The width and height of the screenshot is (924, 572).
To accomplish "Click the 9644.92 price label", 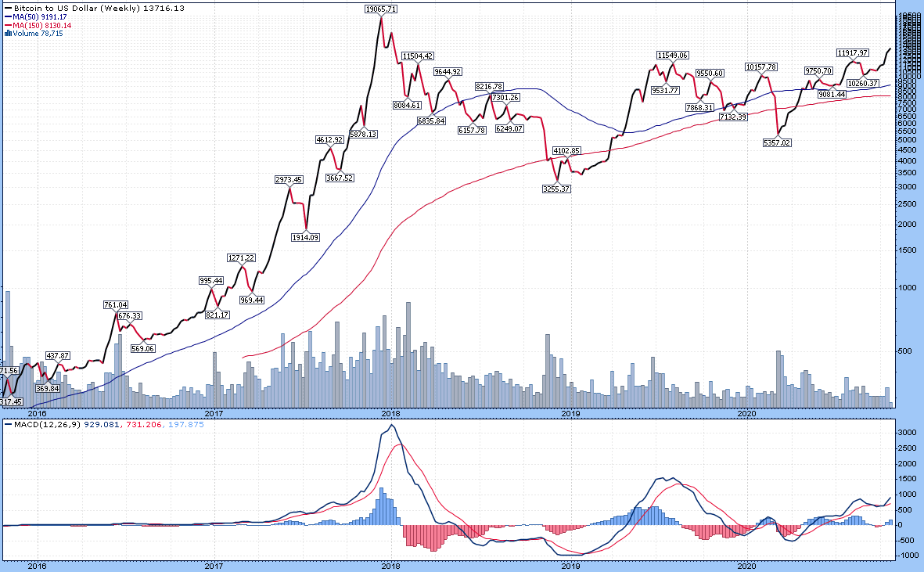I will (448, 72).
